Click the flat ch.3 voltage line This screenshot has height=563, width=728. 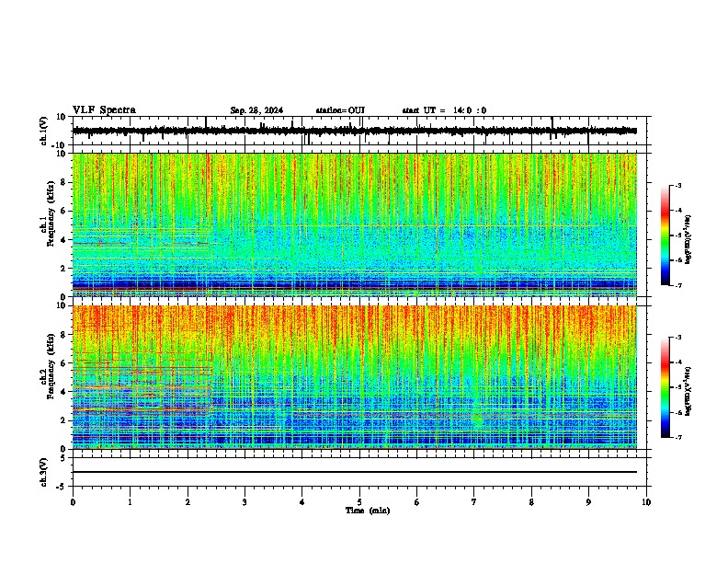click(x=354, y=472)
